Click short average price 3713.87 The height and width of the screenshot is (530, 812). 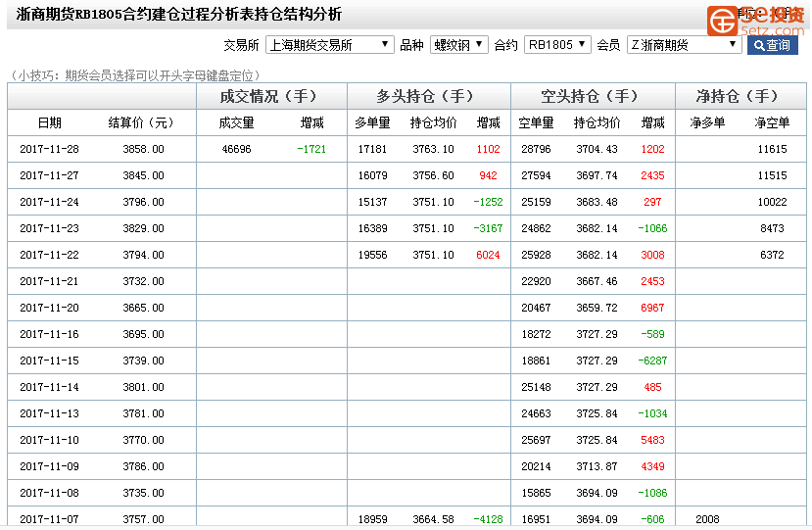point(597,466)
